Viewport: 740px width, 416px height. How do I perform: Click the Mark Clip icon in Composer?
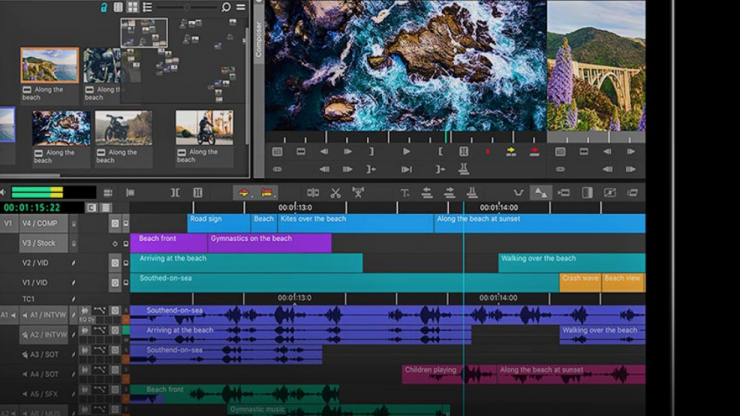463,152
